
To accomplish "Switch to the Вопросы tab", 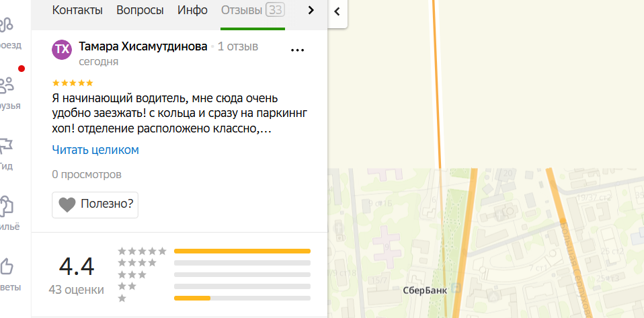I will tap(140, 10).
